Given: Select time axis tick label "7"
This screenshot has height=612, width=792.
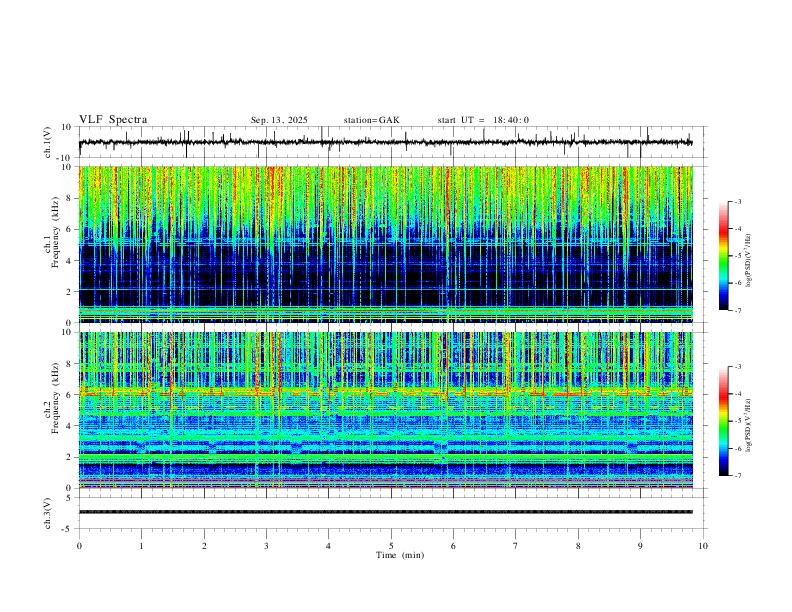Looking at the screenshot, I should click(516, 546).
